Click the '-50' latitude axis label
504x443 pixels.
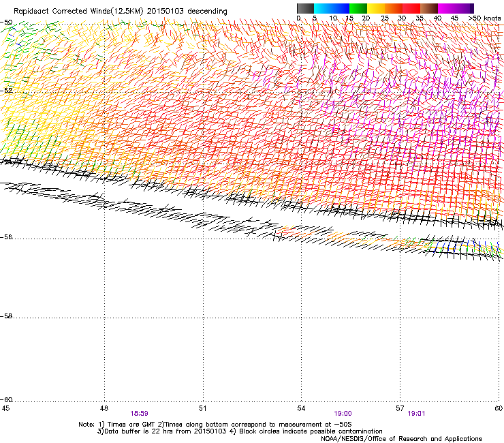point(6,22)
